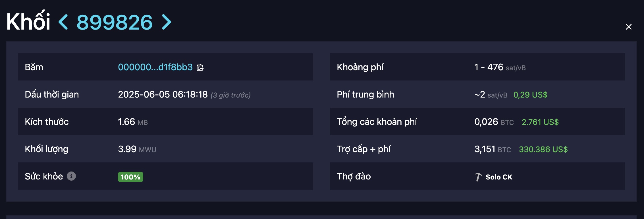Go to the next block arrow
This screenshot has height=219, width=644.
(x=167, y=22)
